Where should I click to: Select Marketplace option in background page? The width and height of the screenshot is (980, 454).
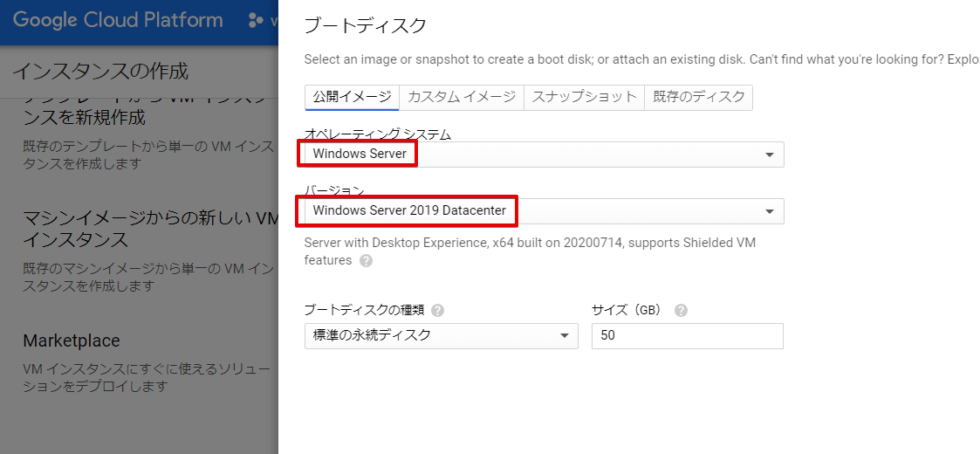72,340
